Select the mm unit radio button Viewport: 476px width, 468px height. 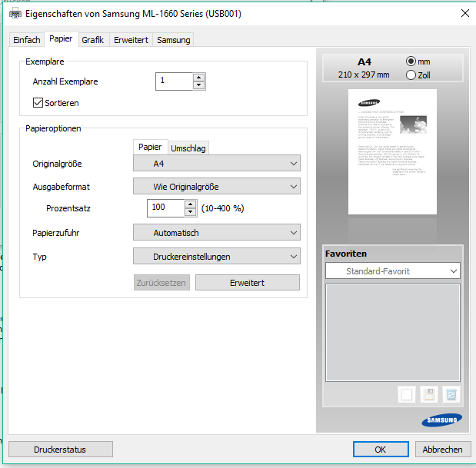click(x=411, y=61)
